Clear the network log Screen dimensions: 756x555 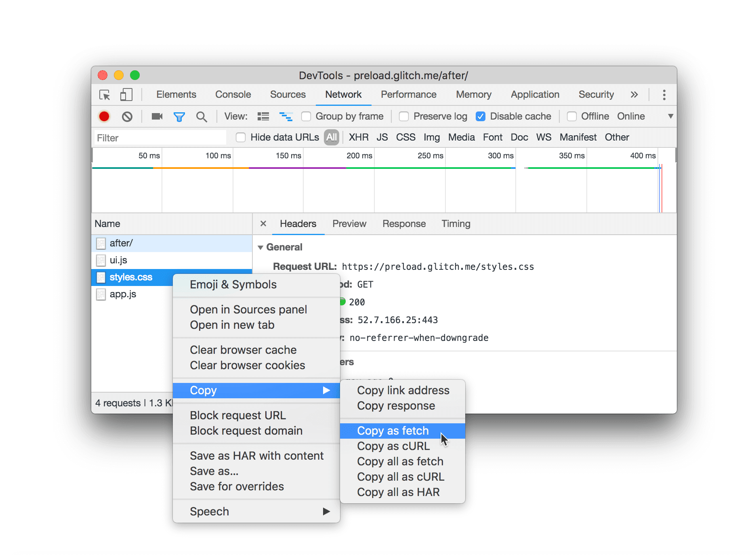pyautogui.click(x=128, y=116)
